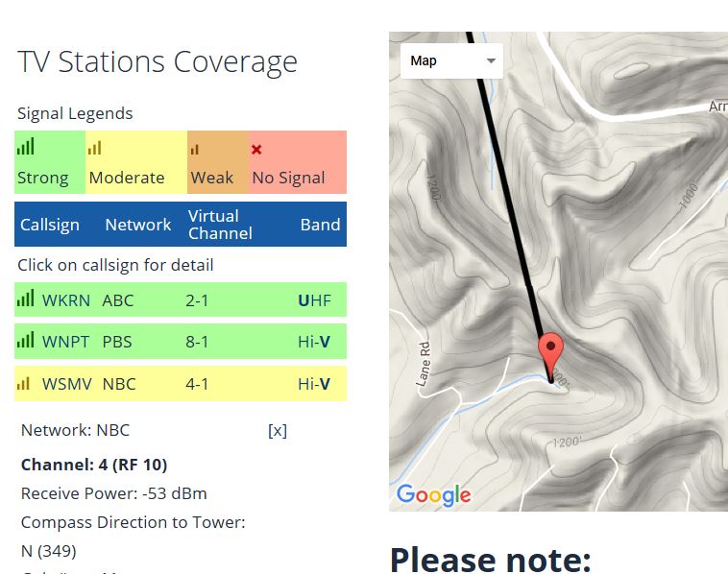The image size is (728, 574).
Task: Click the red X no-signal icon
Action: pyautogui.click(x=256, y=150)
